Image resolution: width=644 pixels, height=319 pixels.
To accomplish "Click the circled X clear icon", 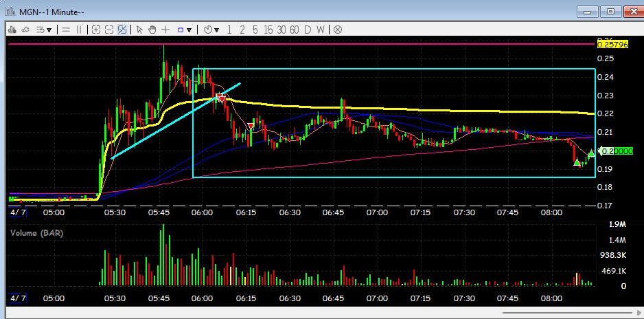I will [x=338, y=30].
